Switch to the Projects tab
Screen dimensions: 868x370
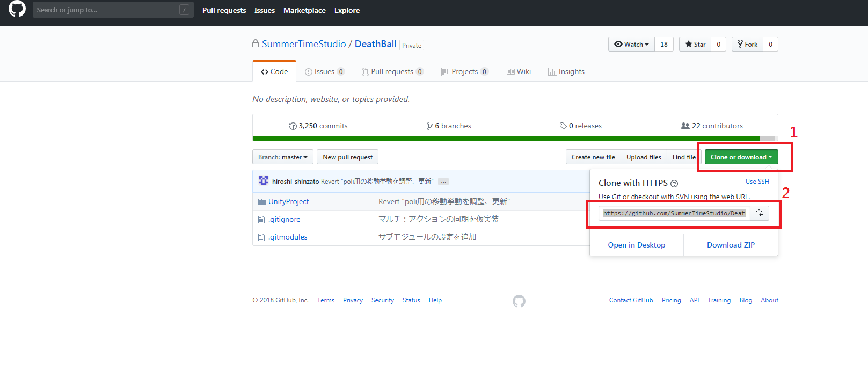464,71
